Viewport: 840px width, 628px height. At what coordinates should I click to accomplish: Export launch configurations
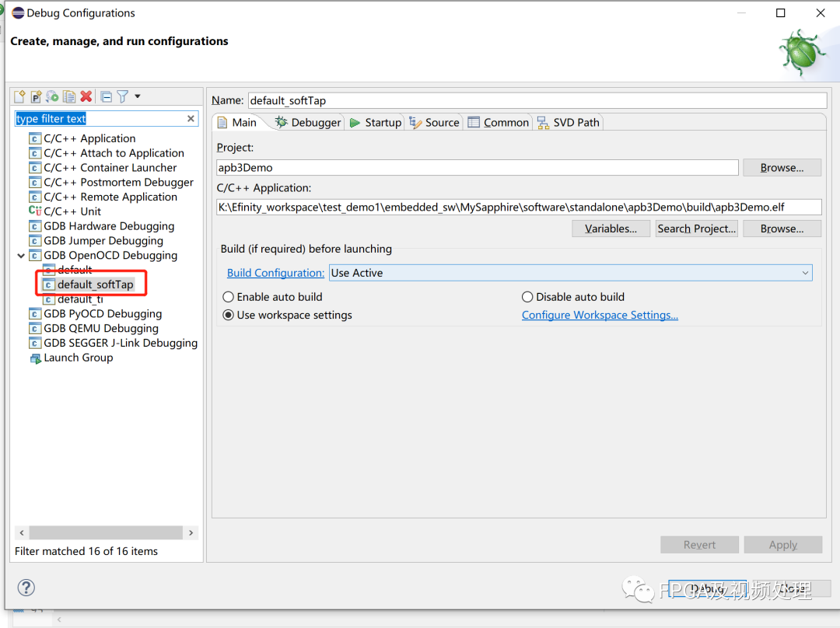click(x=52, y=96)
